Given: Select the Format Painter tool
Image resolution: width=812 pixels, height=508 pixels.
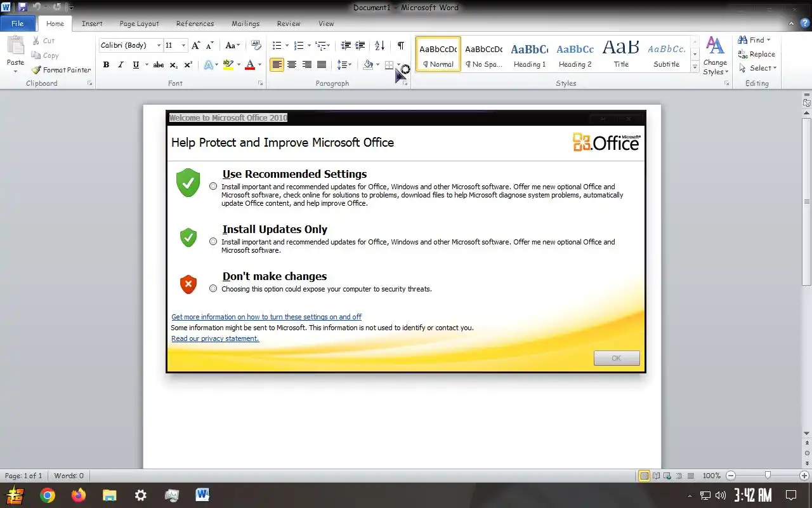Looking at the screenshot, I should coord(62,70).
